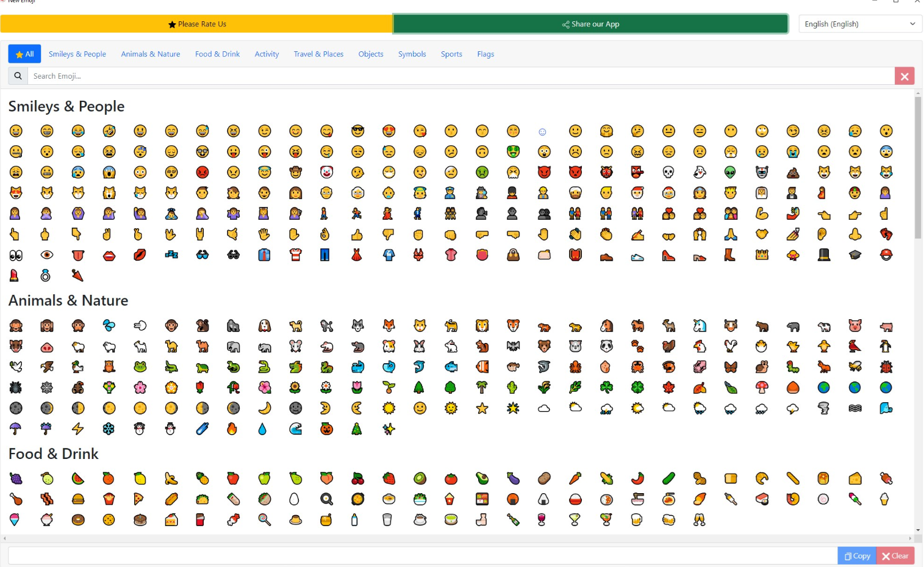The image size is (924, 567).
Task: Select the wine glass emoji
Action: click(542, 520)
